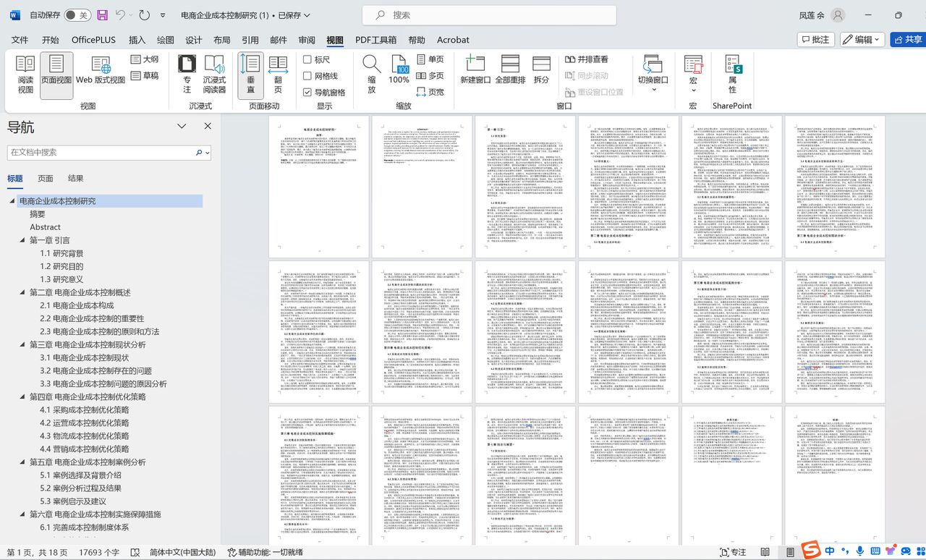Click the 搜索 search box
This screenshot has height=560, width=926.
[490, 15]
